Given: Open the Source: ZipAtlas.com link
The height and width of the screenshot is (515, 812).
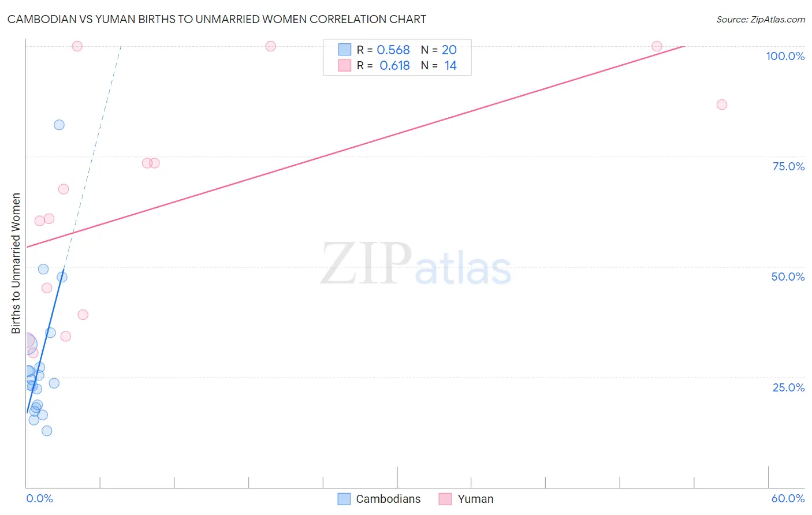Looking at the screenshot, I should coord(760,20).
